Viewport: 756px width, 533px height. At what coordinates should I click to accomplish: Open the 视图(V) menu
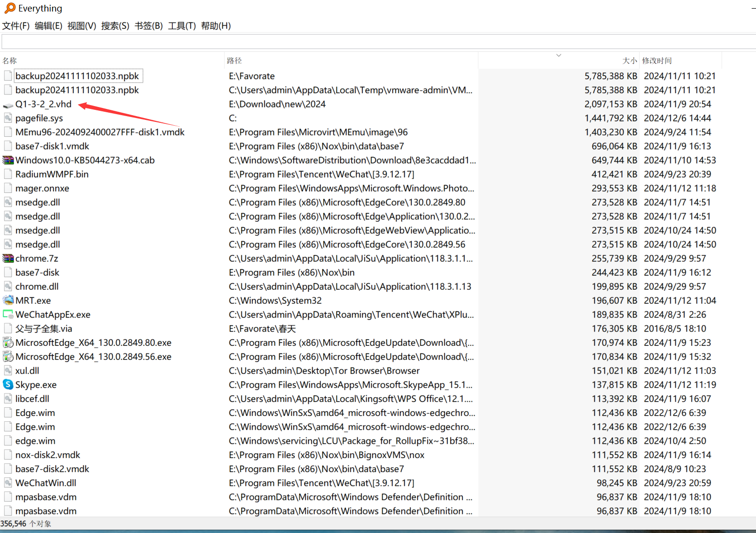(82, 26)
